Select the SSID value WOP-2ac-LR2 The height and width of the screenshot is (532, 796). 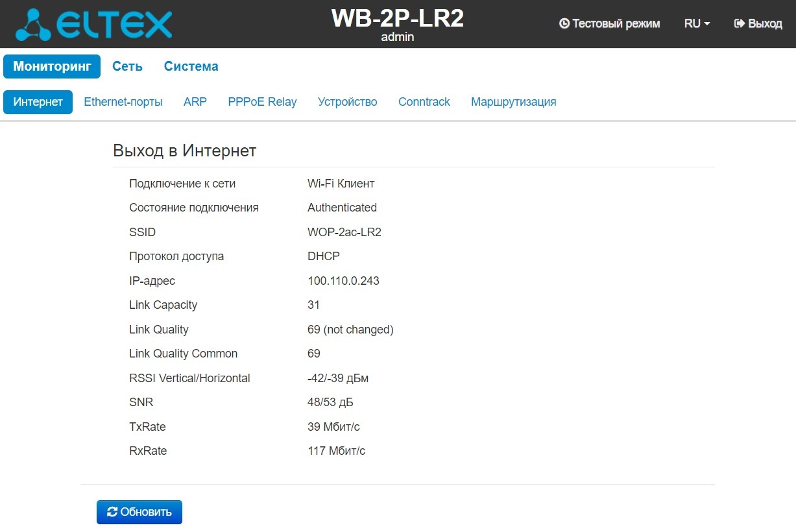coord(344,232)
